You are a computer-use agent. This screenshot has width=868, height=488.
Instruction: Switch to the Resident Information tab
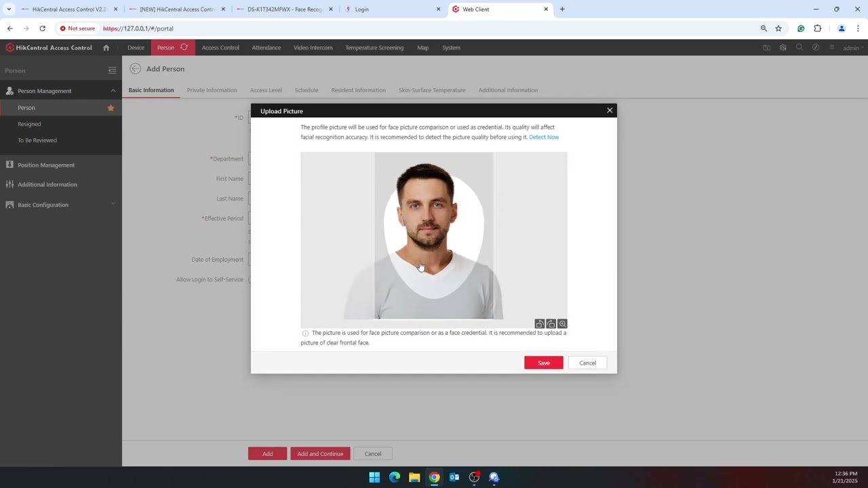click(358, 90)
